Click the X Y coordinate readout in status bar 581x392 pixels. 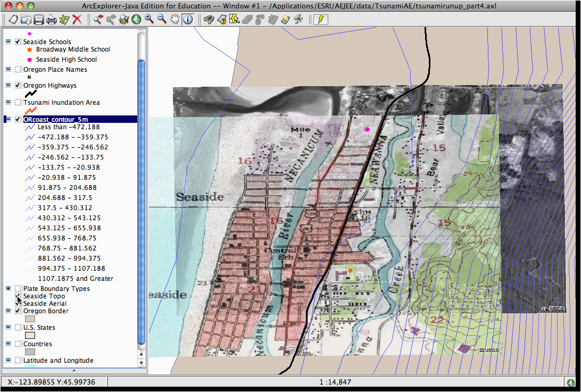(x=51, y=382)
